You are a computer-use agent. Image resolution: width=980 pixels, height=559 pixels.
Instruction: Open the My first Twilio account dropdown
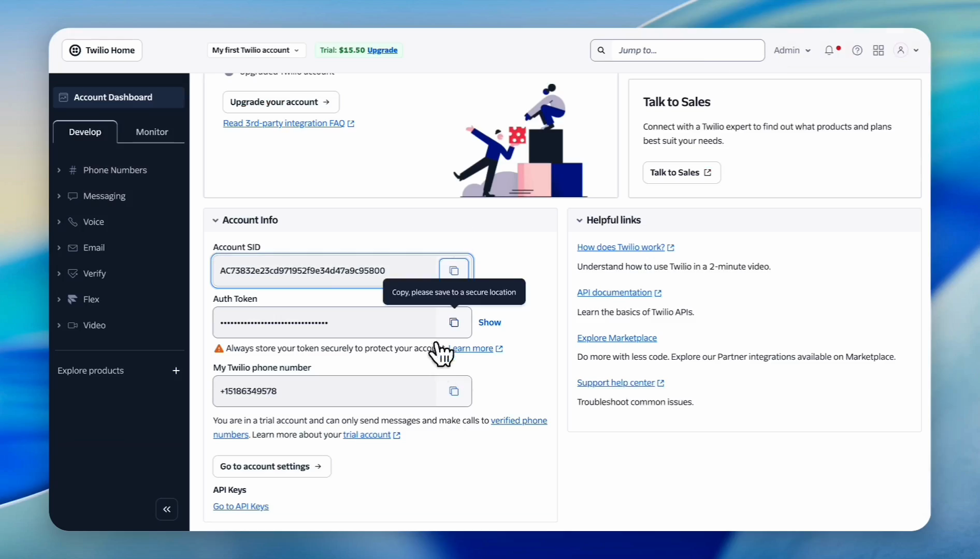click(x=255, y=50)
